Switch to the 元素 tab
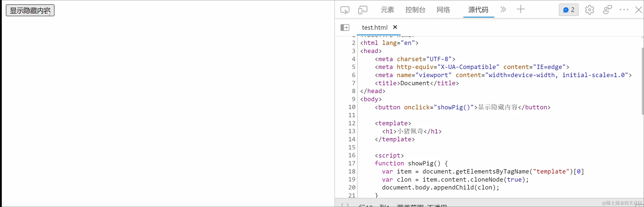Viewport: 644px width, 207px height. click(387, 10)
